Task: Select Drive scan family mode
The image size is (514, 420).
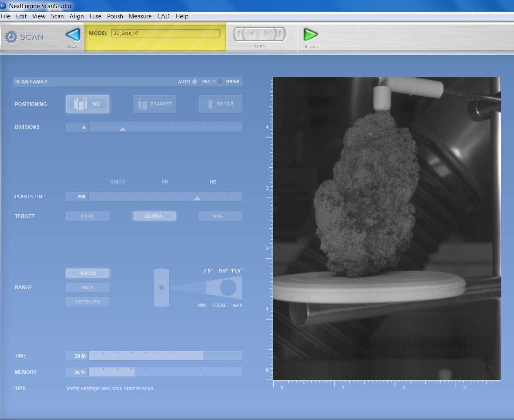Action: click(x=233, y=82)
